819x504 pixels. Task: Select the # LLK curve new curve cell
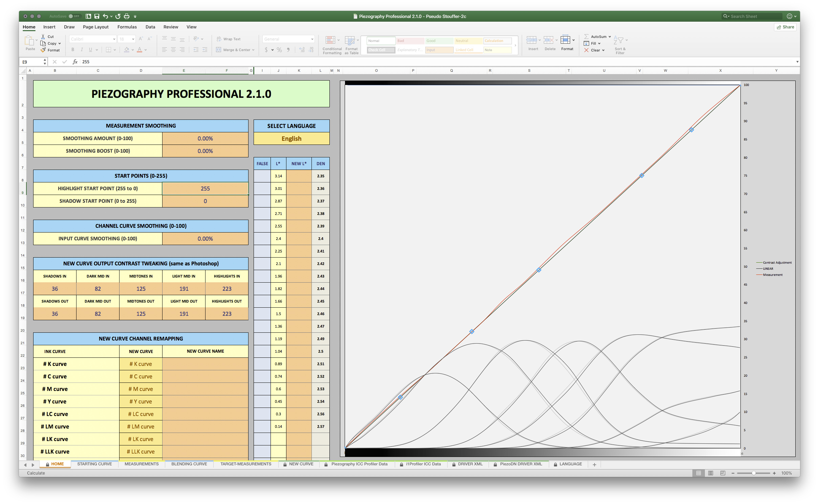pyautogui.click(x=141, y=452)
